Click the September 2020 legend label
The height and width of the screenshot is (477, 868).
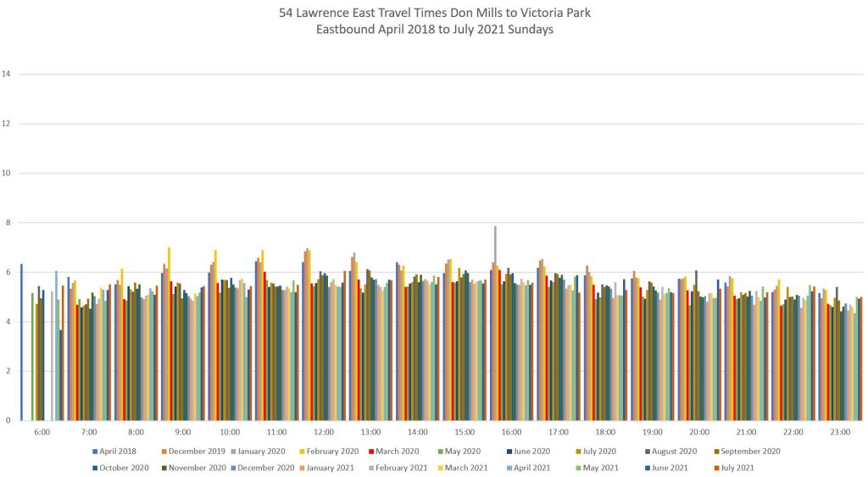(x=751, y=452)
